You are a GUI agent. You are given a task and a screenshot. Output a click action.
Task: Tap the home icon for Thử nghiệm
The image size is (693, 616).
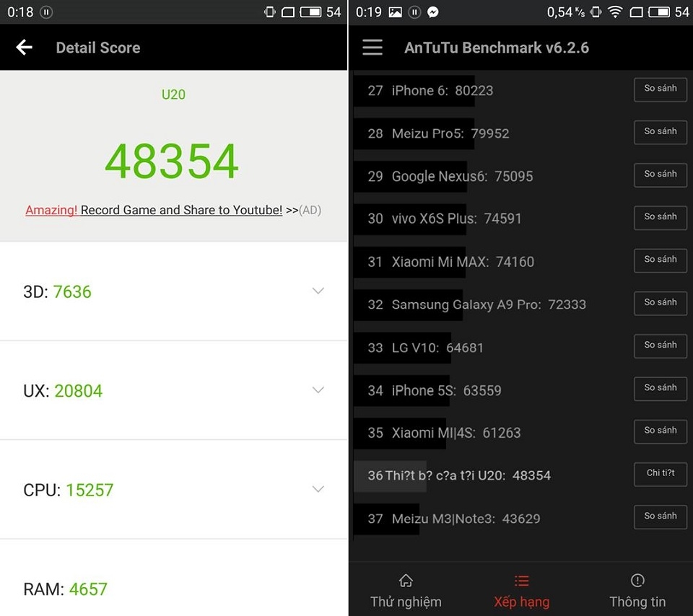(406, 580)
